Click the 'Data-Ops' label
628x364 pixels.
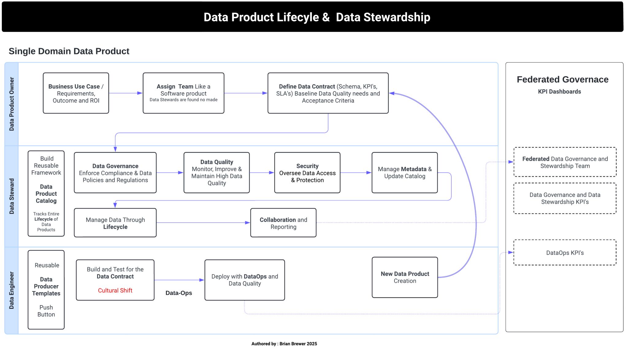point(179,293)
